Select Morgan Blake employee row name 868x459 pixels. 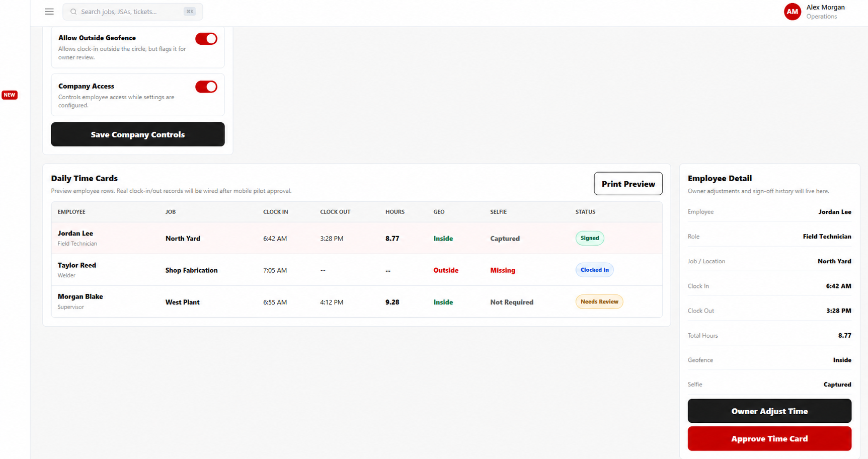[x=80, y=296]
